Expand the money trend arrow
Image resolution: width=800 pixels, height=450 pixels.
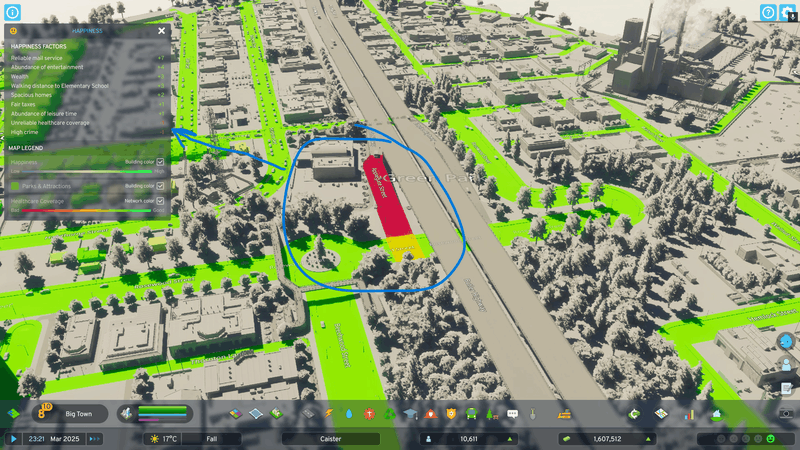(648, 439)
